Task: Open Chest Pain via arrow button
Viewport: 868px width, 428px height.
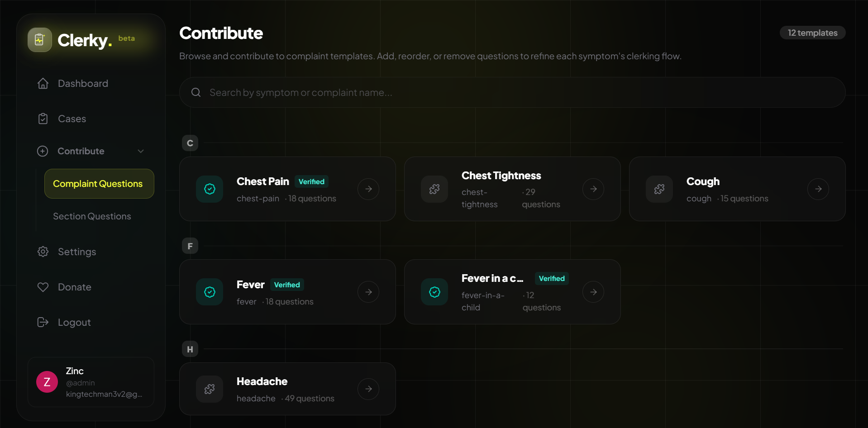Action: [368, 189]
